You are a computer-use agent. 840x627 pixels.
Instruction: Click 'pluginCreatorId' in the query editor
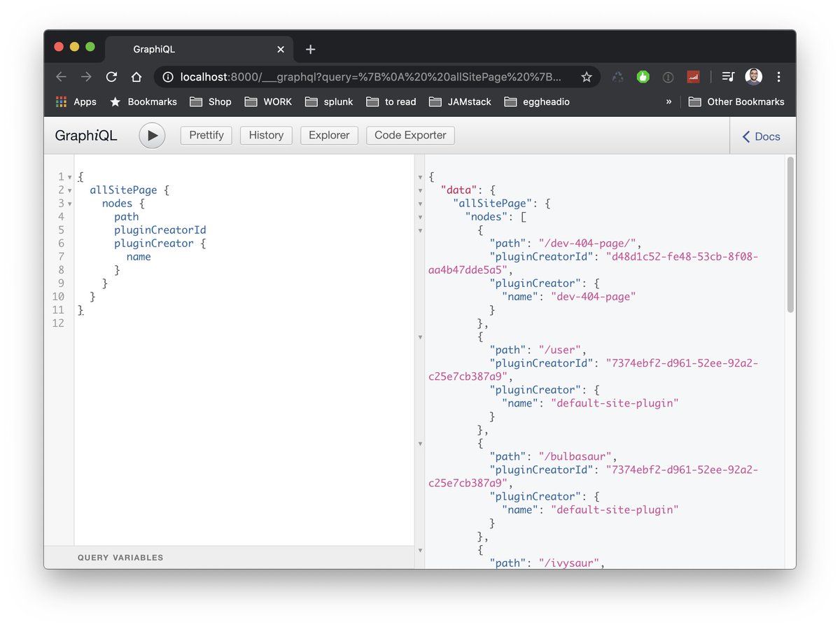coord(160,230)
